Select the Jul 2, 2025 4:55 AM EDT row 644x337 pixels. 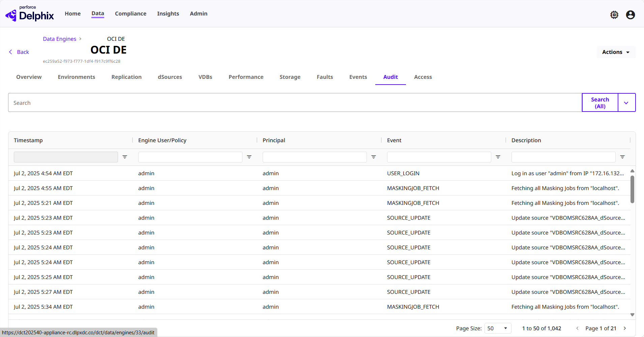319,188
